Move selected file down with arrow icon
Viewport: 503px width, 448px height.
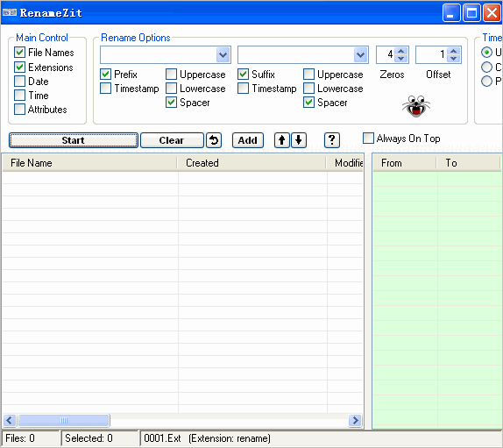[299, 140]
